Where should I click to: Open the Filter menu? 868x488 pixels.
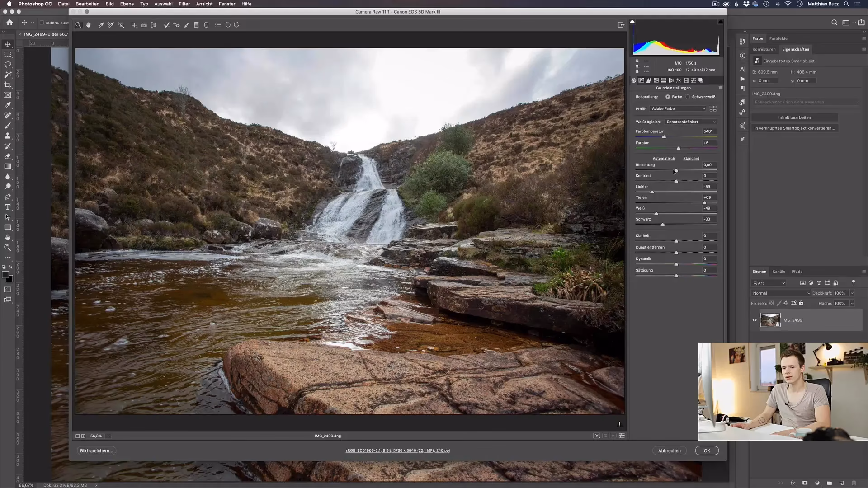184,4
